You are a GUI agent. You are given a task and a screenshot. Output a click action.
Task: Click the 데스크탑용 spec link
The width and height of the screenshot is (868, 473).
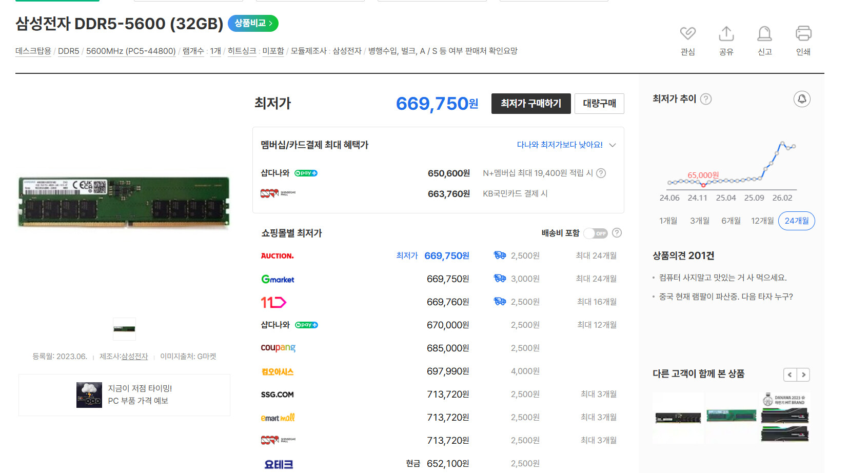click(x=33, y=51)
